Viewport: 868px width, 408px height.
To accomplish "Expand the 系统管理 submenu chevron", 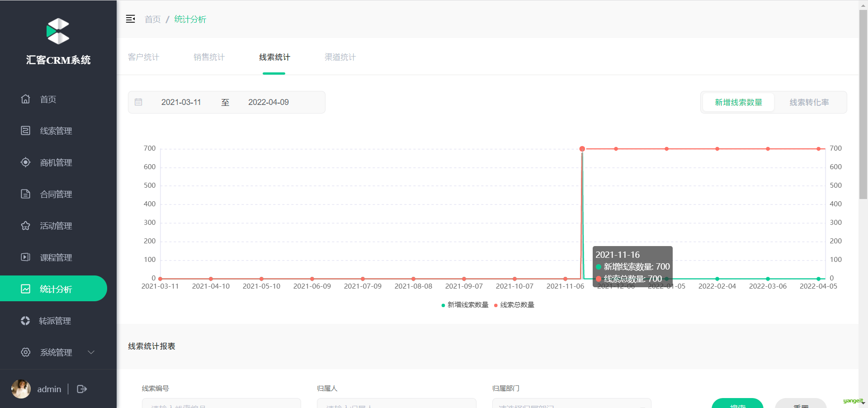I will coord(91,352).
